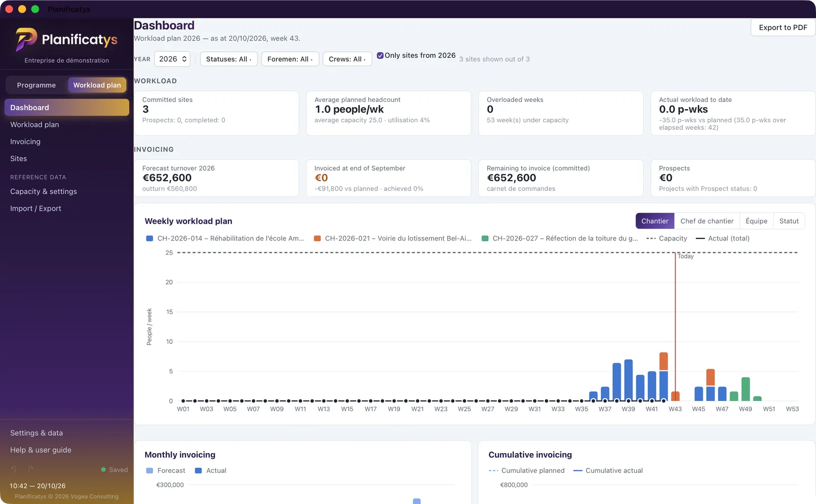Toggle the Capacity dashed line legend

[667, 238]
